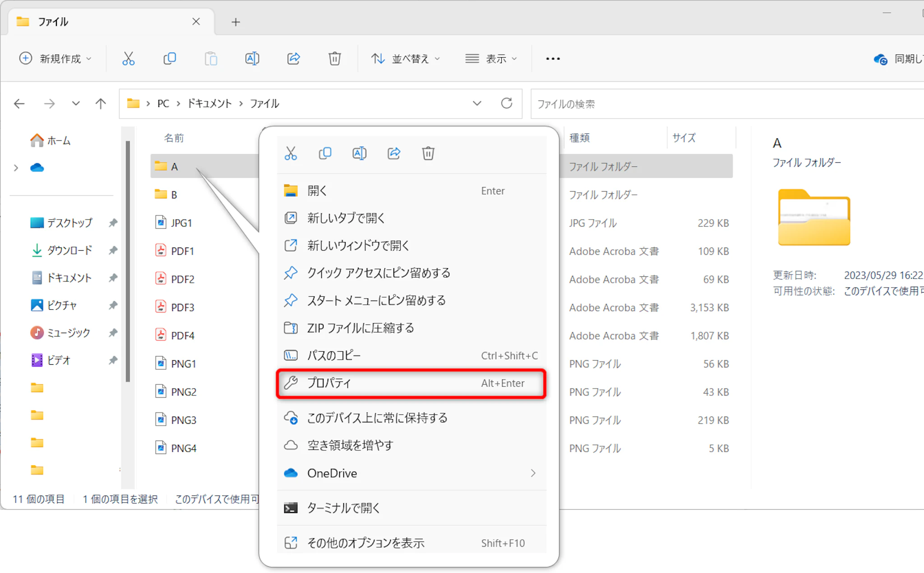
Task: Expand the address bar history chevron
Action: (x=477, y=104)
